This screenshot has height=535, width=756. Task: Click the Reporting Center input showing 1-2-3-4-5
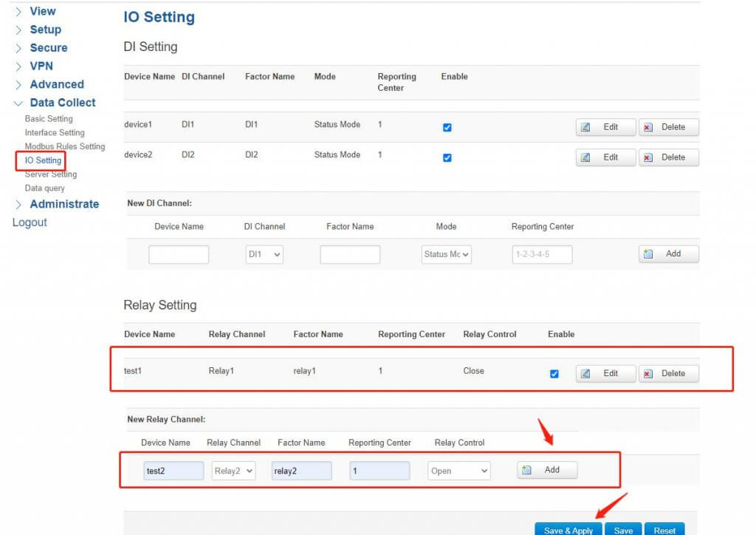click(x=543, y=253)
